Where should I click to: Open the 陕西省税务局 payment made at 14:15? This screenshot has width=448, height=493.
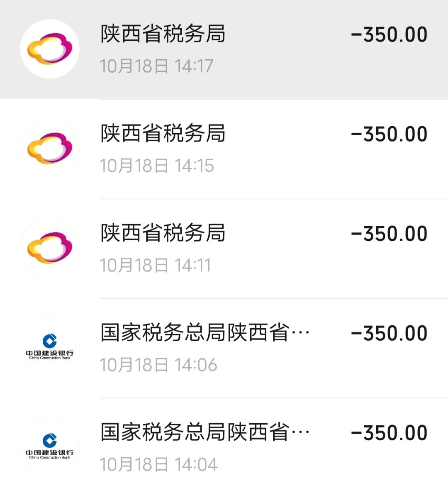point(163,134)
